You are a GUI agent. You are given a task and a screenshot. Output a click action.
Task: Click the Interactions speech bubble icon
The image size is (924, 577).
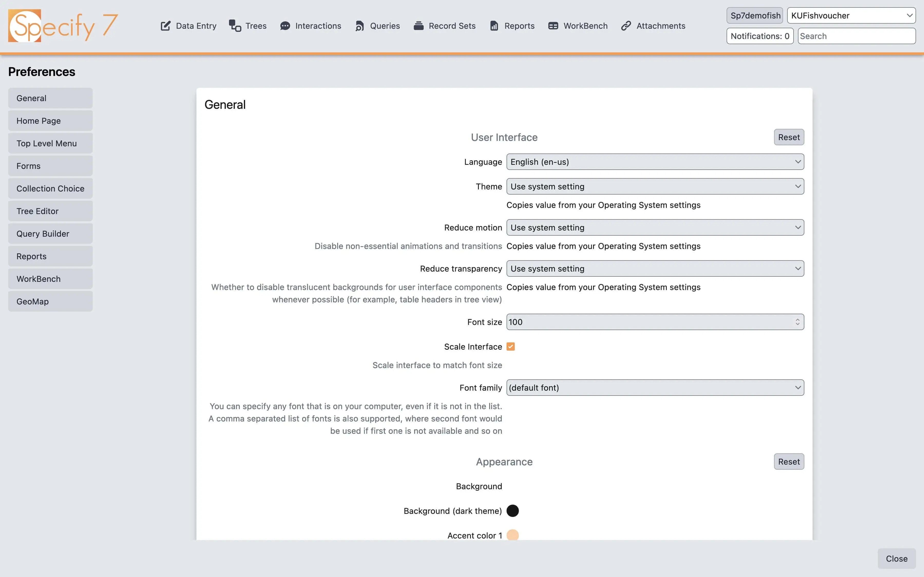(285, 26)
